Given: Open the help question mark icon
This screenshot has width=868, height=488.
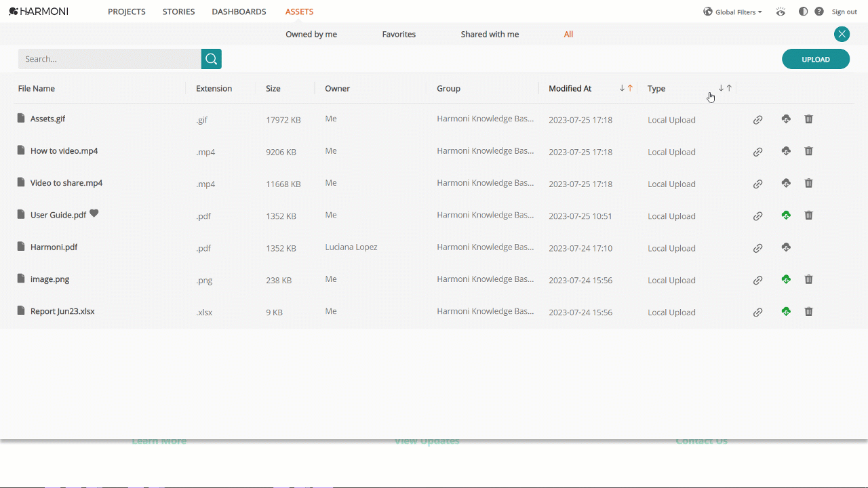Looking at the screenshot, I should pyautogui.click(x=819, y=12).
